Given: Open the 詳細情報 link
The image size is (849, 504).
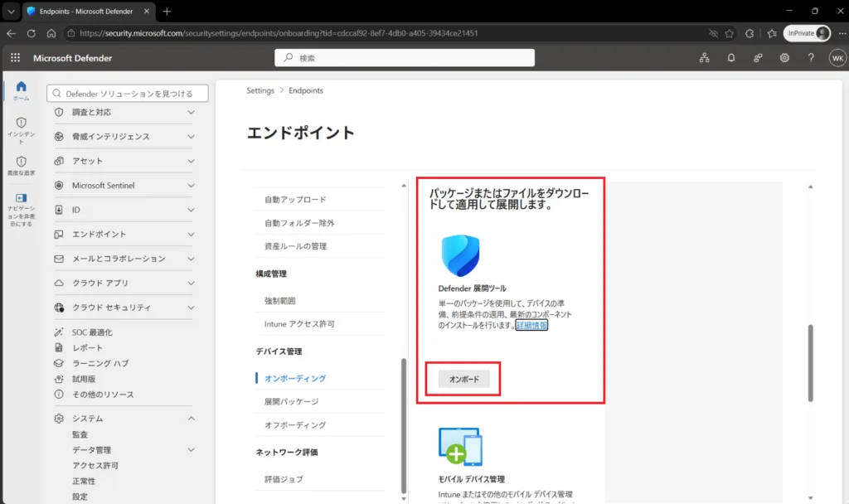Looking at the screenshot, I should pyautogui.click(x=531, y=325).
